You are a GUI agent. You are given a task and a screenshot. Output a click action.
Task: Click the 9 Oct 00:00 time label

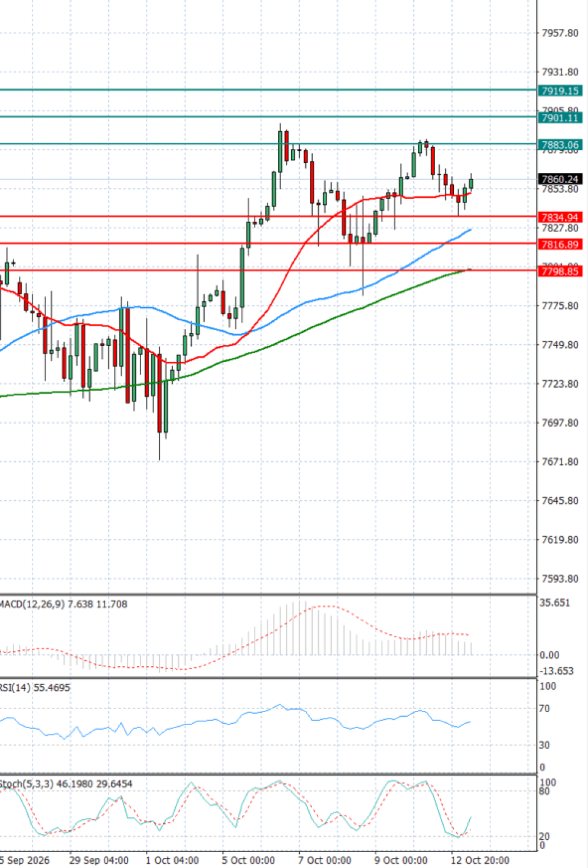(x=402, y=860)
